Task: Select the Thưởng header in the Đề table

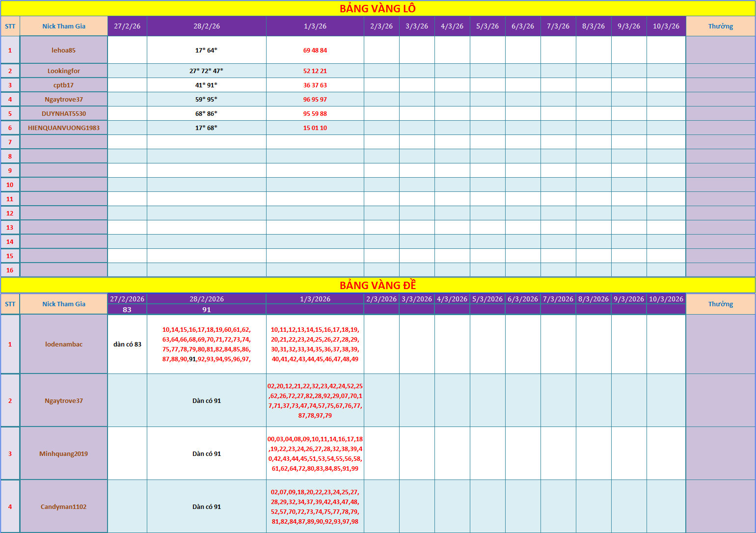Action: 720,304
